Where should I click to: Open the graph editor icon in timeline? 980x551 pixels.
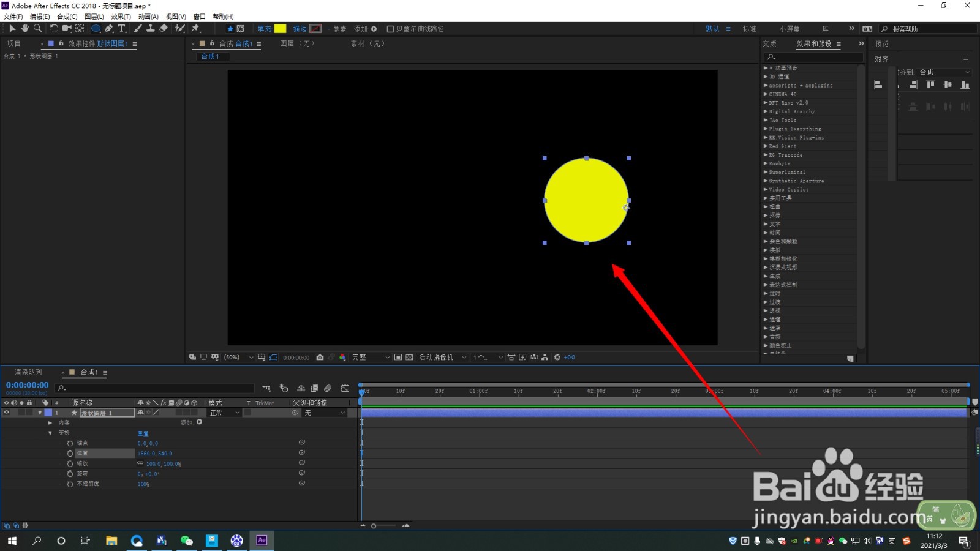(x=345, y=388)
